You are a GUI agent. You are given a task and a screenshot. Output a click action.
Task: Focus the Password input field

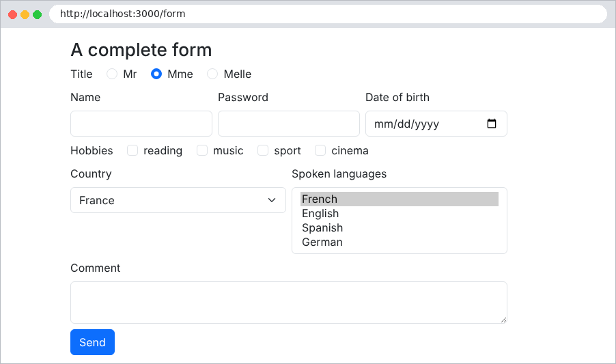[289, 124]
